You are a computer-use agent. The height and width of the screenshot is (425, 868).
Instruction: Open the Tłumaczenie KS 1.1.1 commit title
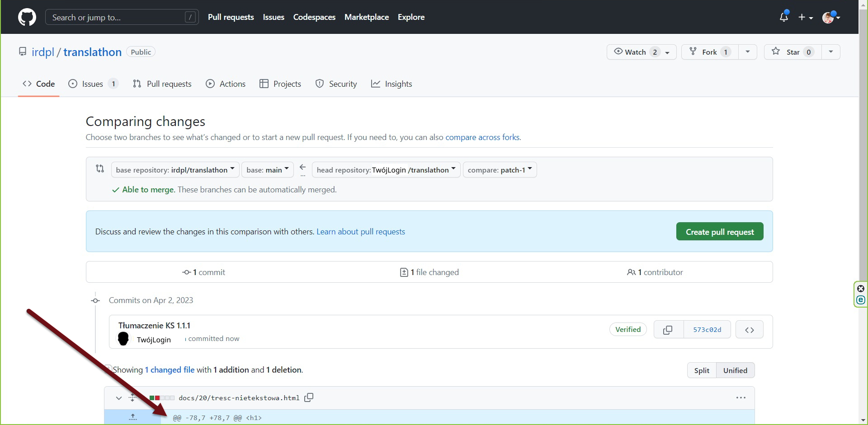click(154, 325)
